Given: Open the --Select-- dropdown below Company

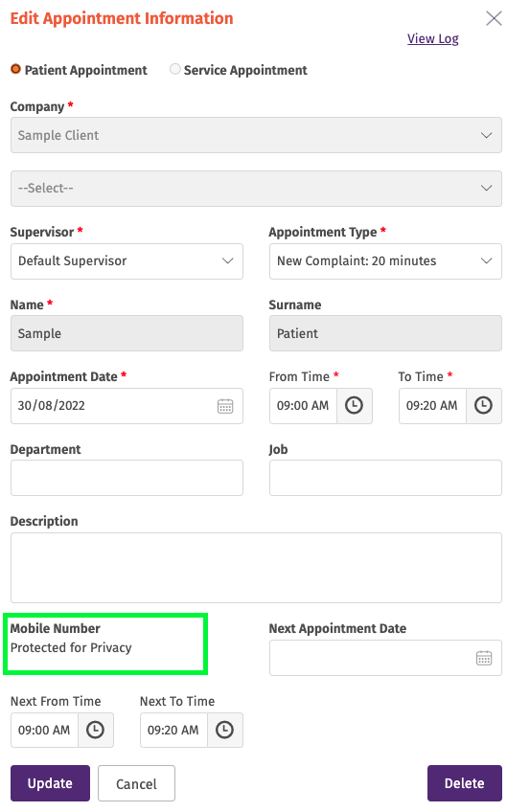Looking at the screenshot, I should coord(256,189).
